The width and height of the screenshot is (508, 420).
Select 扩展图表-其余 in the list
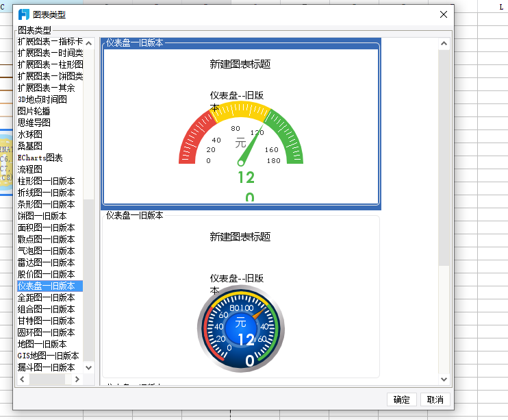pos(50,88)
